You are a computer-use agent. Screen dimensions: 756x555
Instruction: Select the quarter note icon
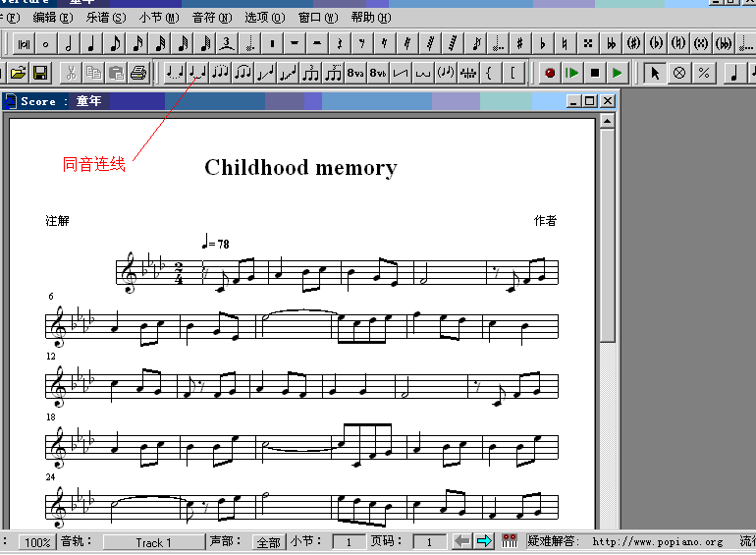click(x=91, y=44)
